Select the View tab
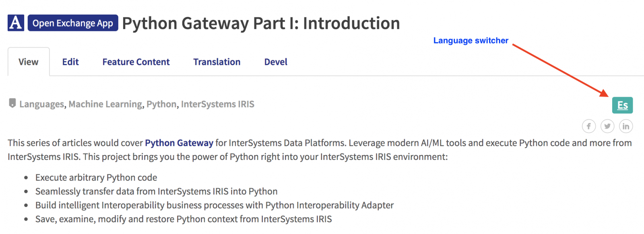The height and width of the screenshot is (234, 644). [x=29, y=62]
